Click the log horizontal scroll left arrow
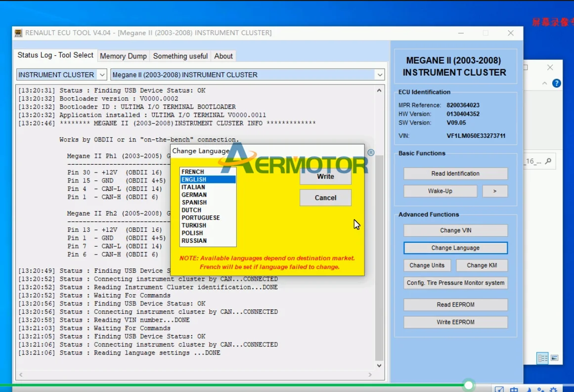 (21, 374)
